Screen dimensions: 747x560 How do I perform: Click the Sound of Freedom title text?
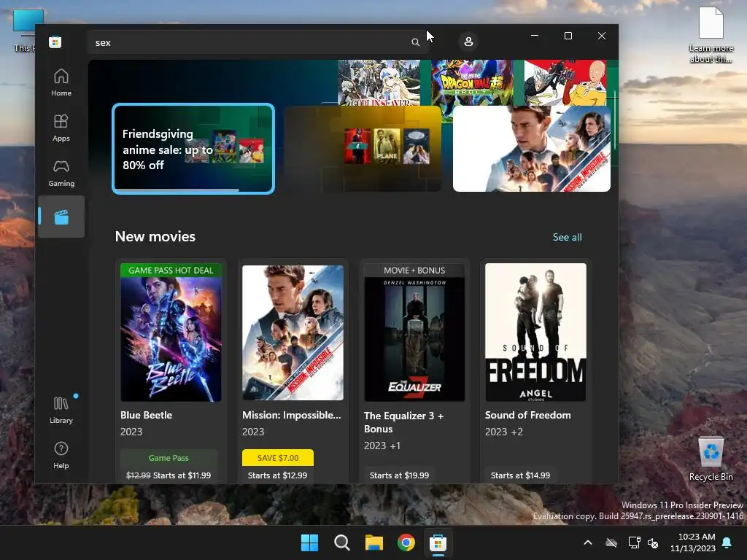click(x=528, y=415)
